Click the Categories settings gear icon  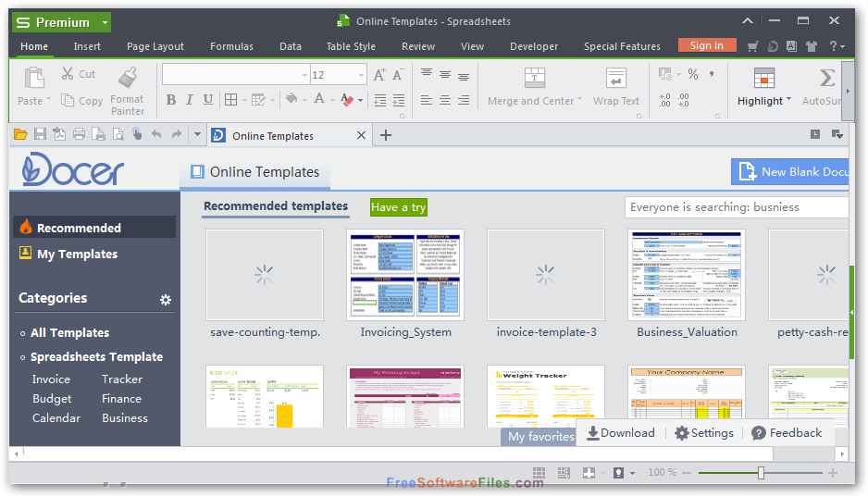[166, 300]
